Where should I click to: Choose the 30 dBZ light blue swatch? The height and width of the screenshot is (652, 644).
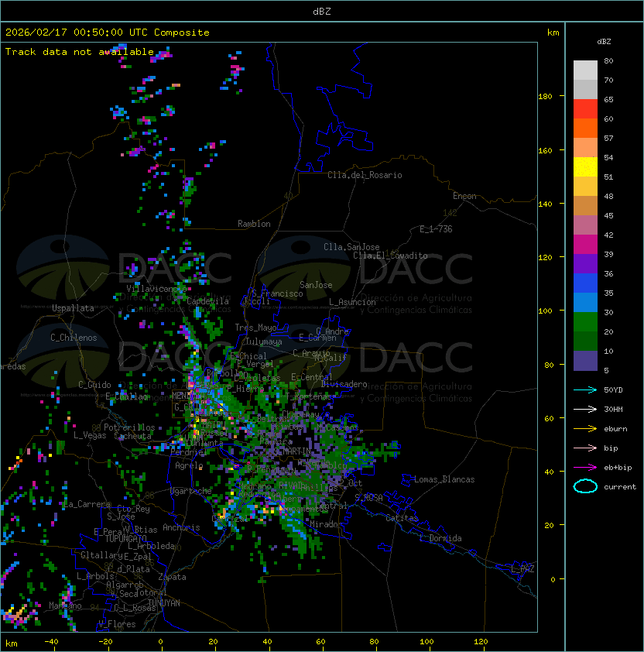coord(585,302)
